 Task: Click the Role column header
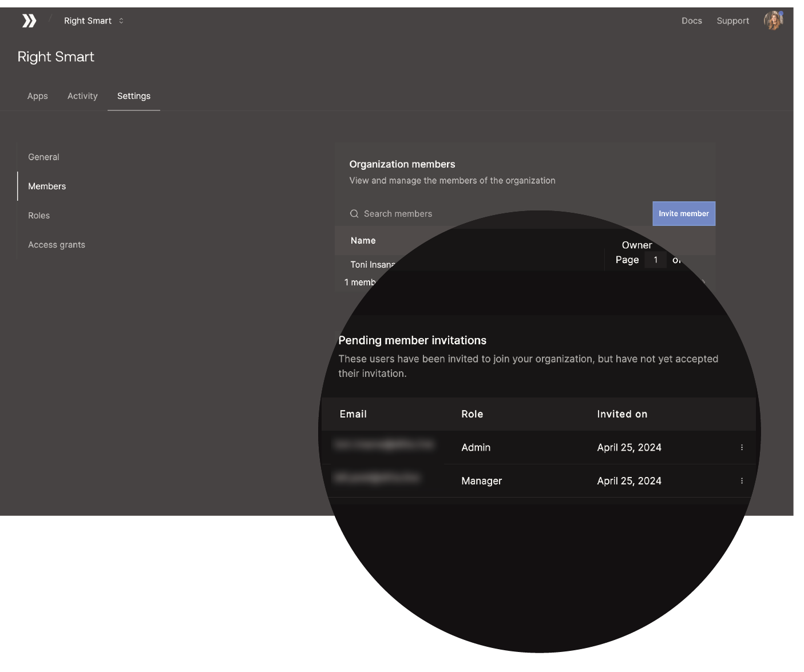(x=472, y=414)
